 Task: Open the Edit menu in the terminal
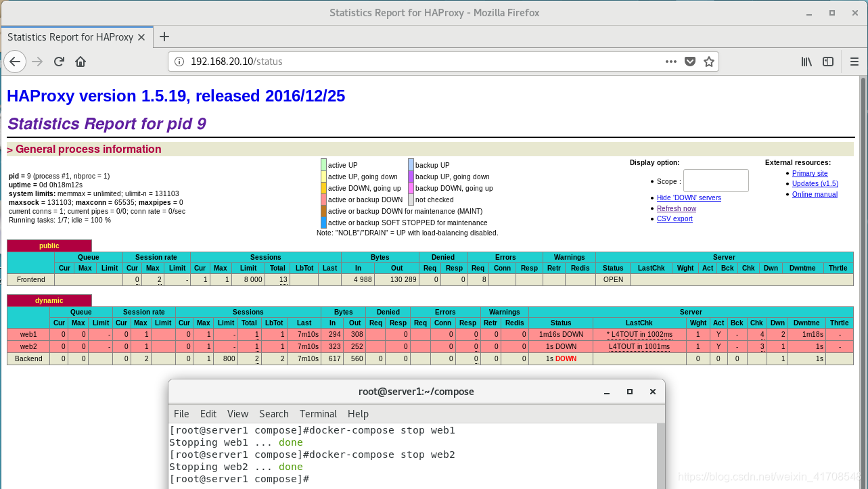tap(208, 413)
